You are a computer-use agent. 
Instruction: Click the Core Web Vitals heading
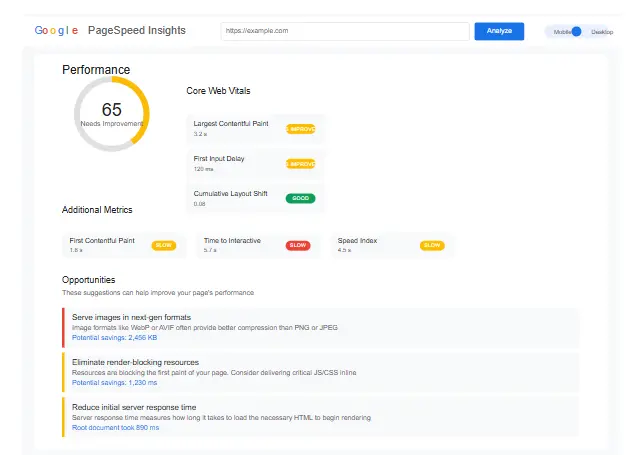[218, 91]
